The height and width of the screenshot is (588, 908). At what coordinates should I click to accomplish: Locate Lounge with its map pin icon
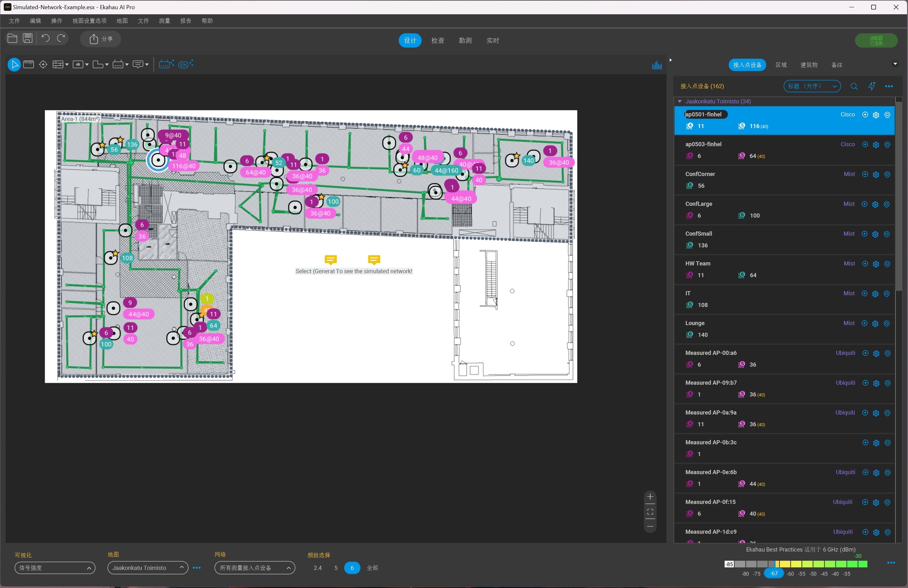(x=887, y=323)
